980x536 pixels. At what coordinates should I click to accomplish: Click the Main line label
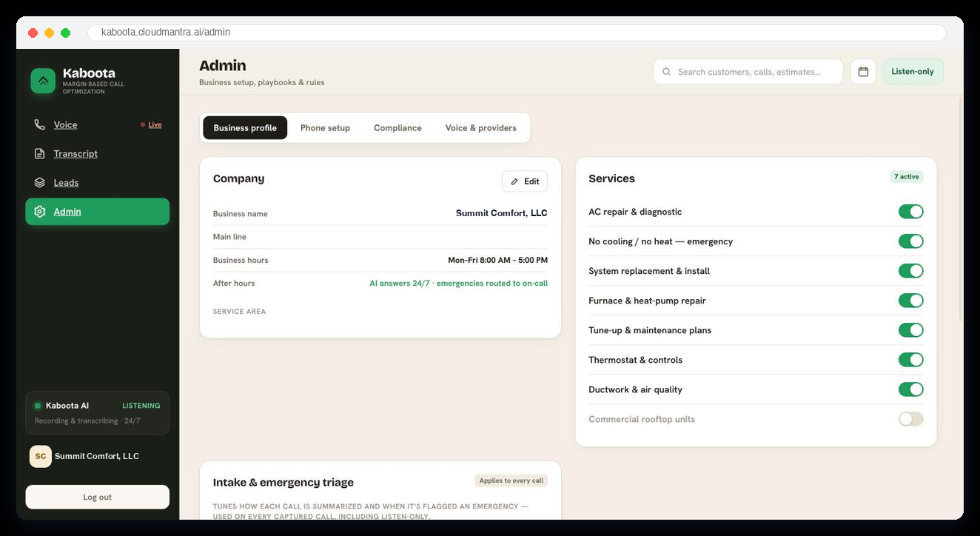pyautogui.click(x=229, y=237)
